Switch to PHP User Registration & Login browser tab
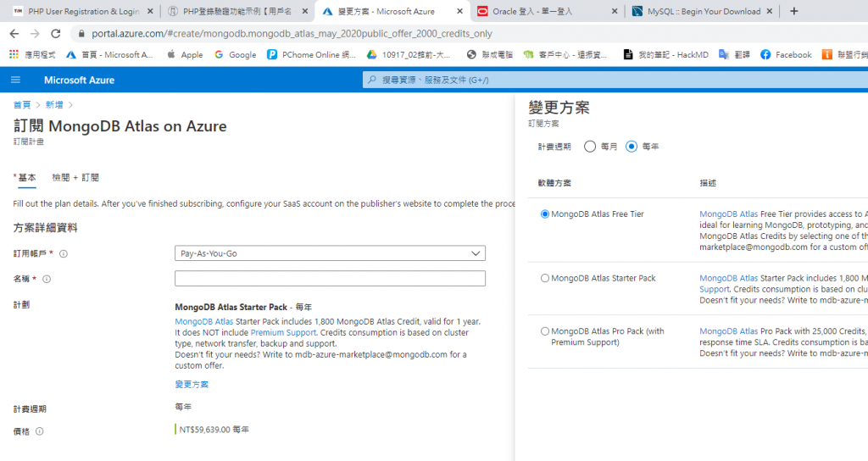Screen dimensions: 868x461 tap(83, 11)
